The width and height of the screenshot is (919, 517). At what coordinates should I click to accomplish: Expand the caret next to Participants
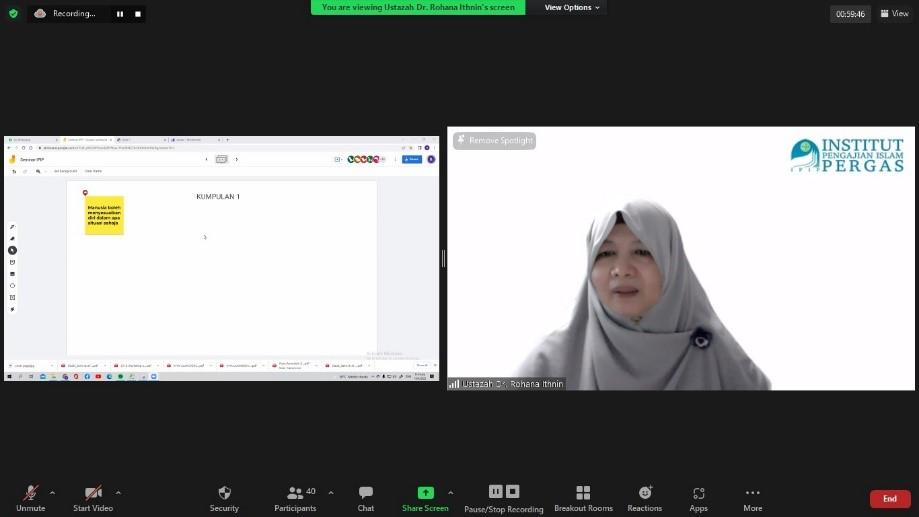tap(331, 493)
